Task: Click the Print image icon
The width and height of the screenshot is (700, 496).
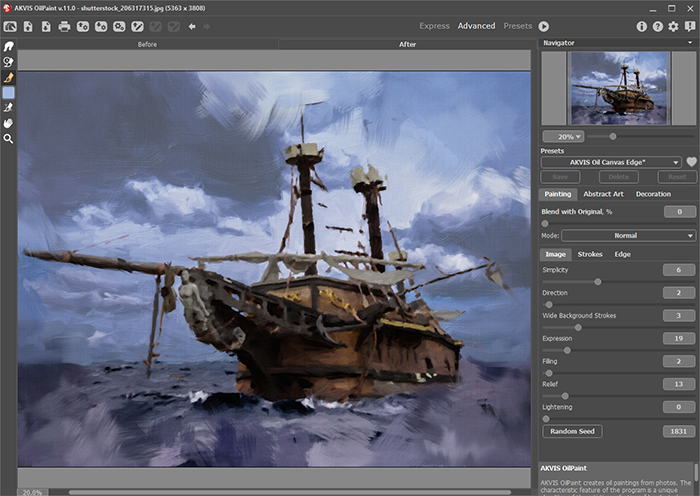Action: point(64,26)
